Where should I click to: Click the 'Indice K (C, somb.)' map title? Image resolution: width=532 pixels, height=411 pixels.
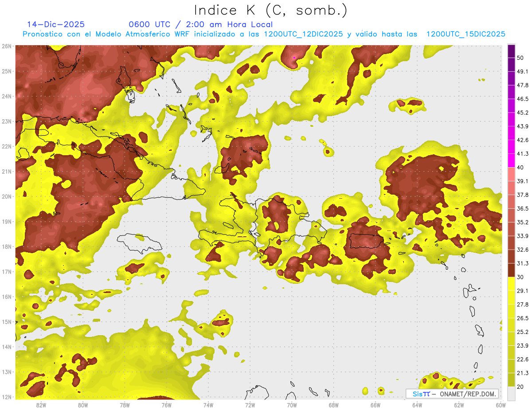[x=270, y=10]
